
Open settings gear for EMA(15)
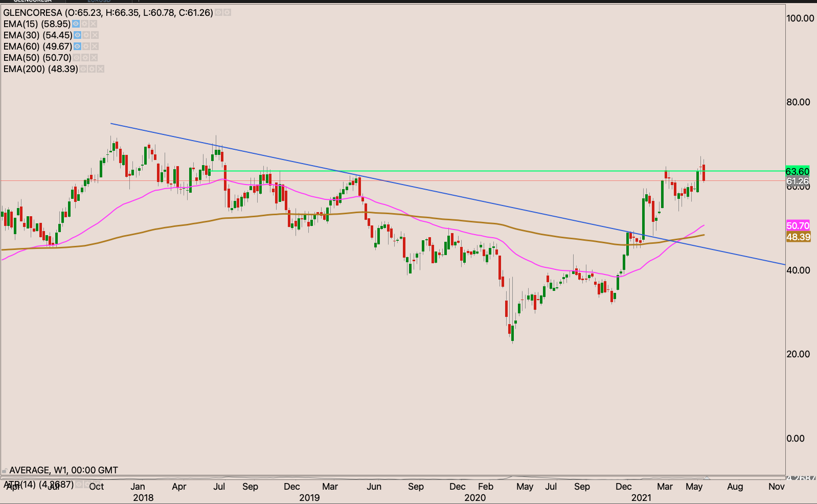coord(84,24)
